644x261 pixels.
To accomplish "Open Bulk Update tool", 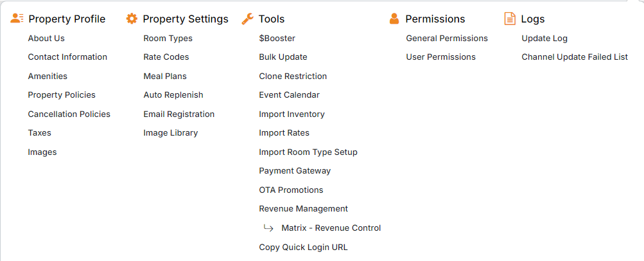I will coord(283,57).
